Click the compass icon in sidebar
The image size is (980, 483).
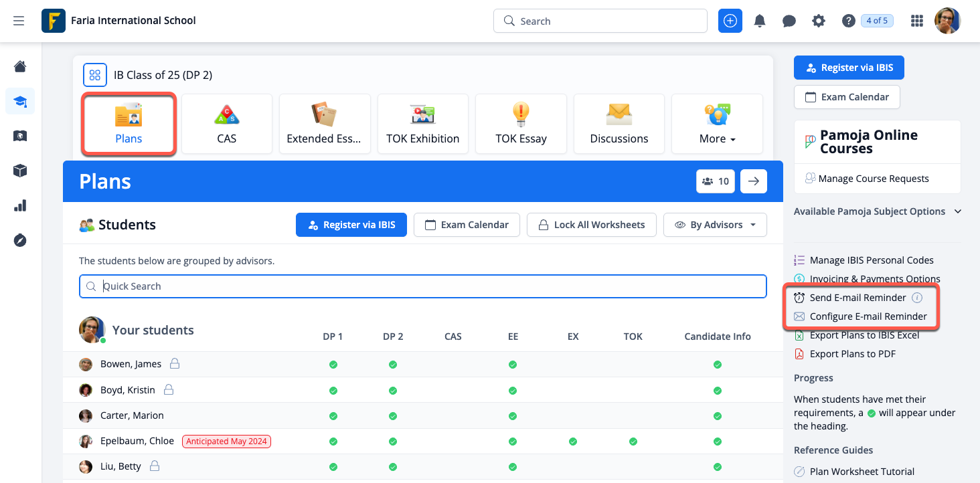[x=20, y=240]
